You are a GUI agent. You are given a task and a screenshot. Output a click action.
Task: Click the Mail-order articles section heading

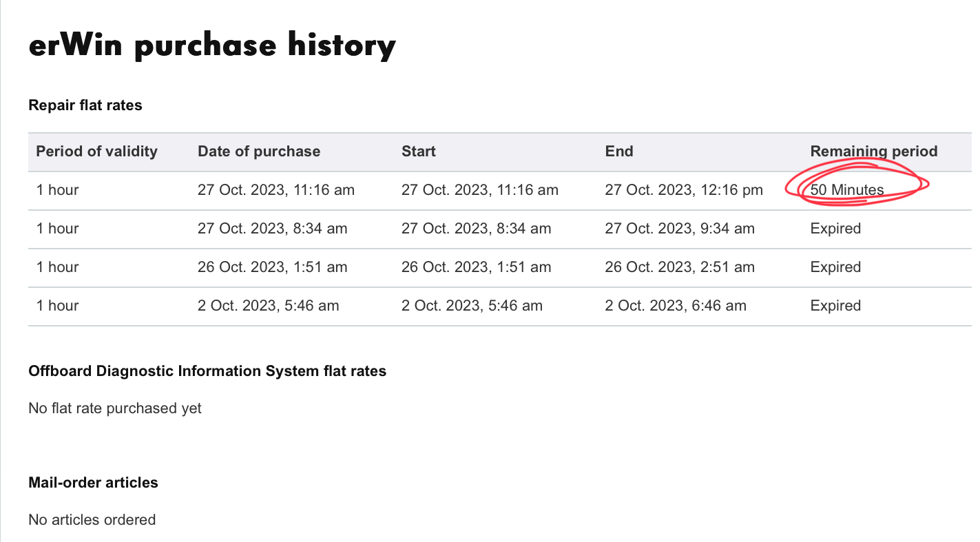(93, 483)
